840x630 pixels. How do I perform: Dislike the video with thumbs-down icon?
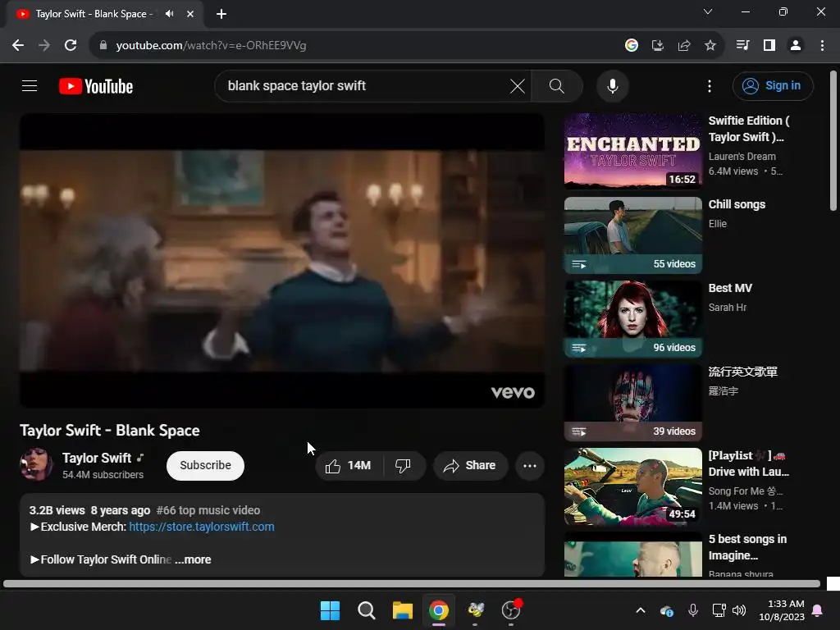click(x=404, y=466)
